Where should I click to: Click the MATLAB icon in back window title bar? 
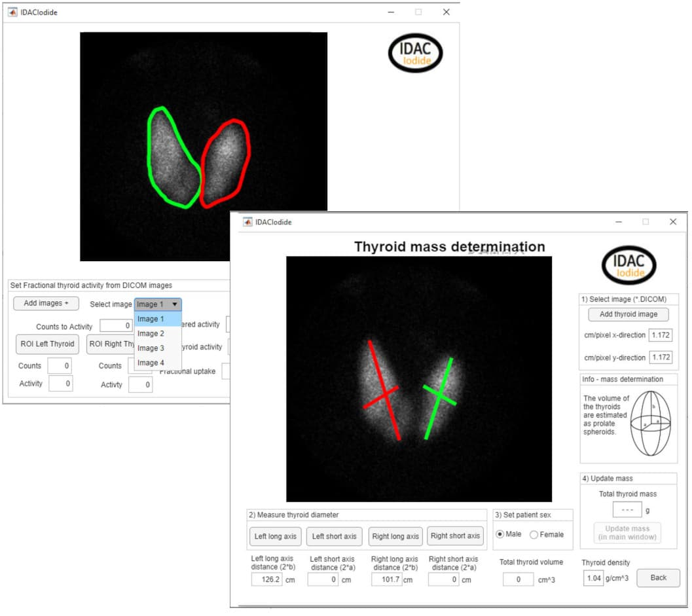[x=12, y=12]
